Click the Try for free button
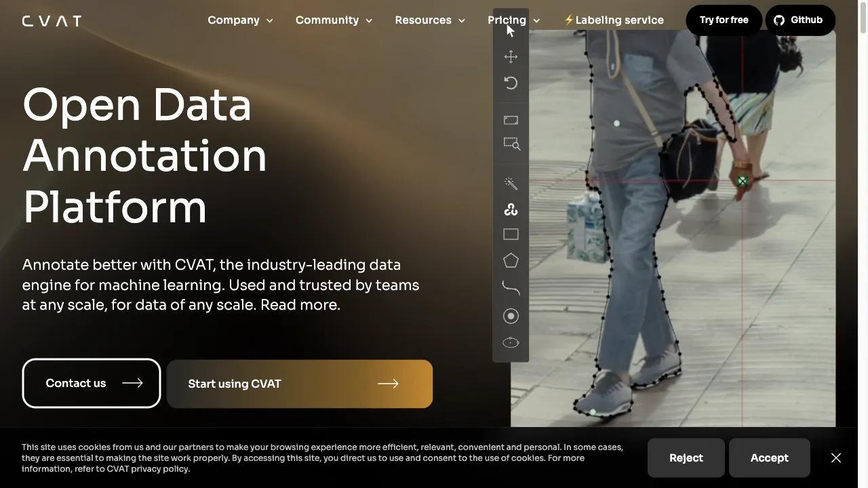 (x=724, y=20)
